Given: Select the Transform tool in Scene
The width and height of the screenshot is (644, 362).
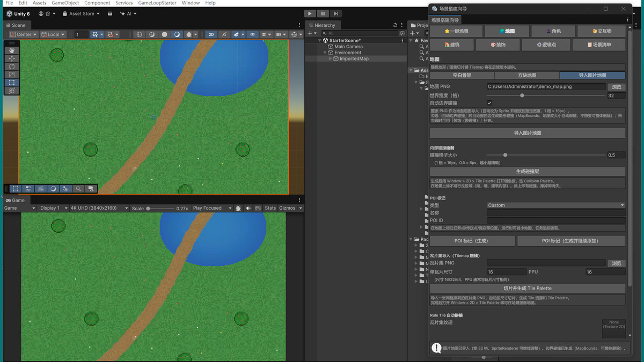Looking at the screenshot, I should [x=12, y=91].
